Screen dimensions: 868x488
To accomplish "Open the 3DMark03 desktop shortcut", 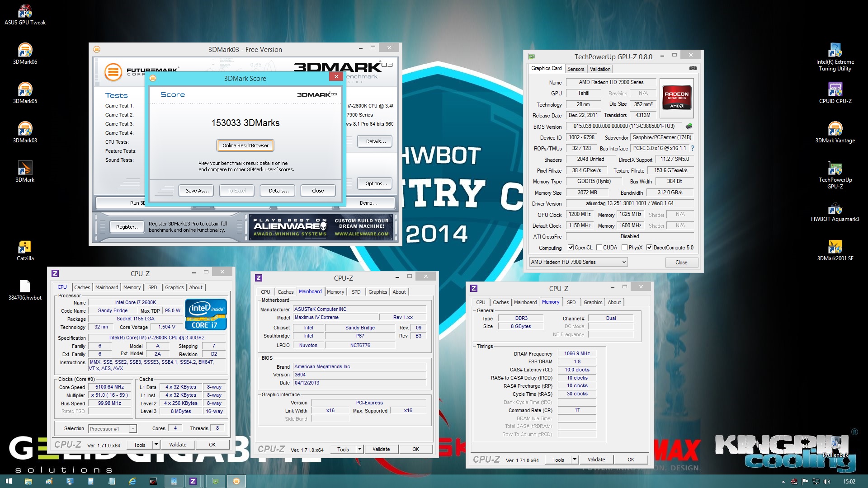I will (x=25, y=133).
